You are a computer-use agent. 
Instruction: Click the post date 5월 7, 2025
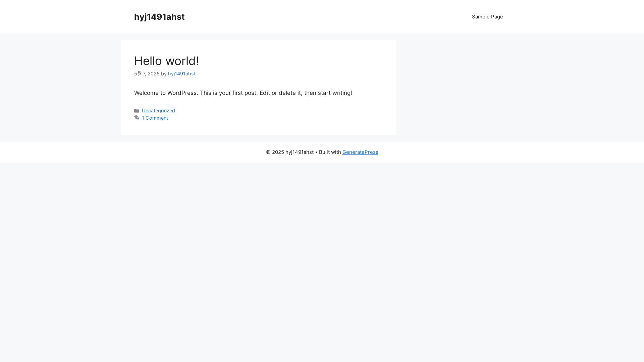pyautogui.click(x=147, y=74)
